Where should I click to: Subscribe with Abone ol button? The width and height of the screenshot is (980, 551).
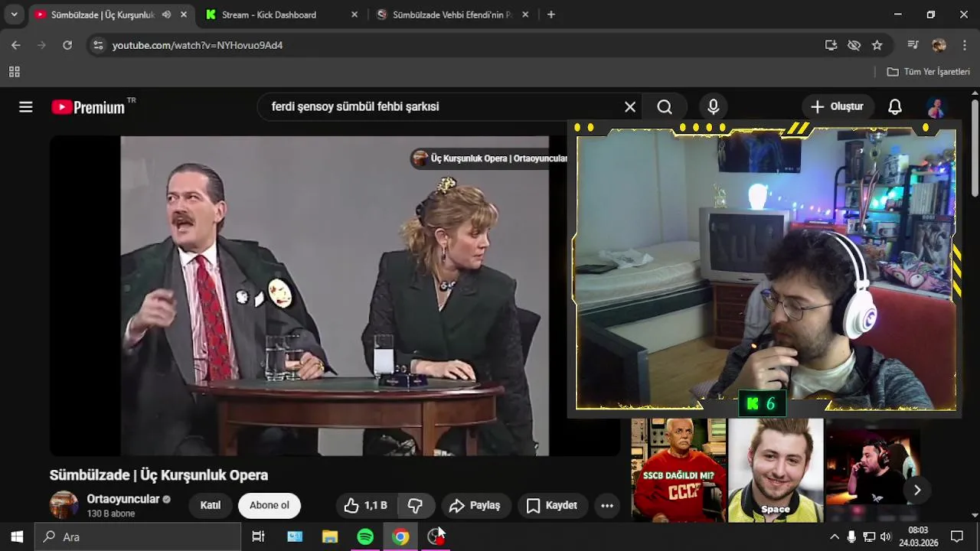tap(269, 506)
